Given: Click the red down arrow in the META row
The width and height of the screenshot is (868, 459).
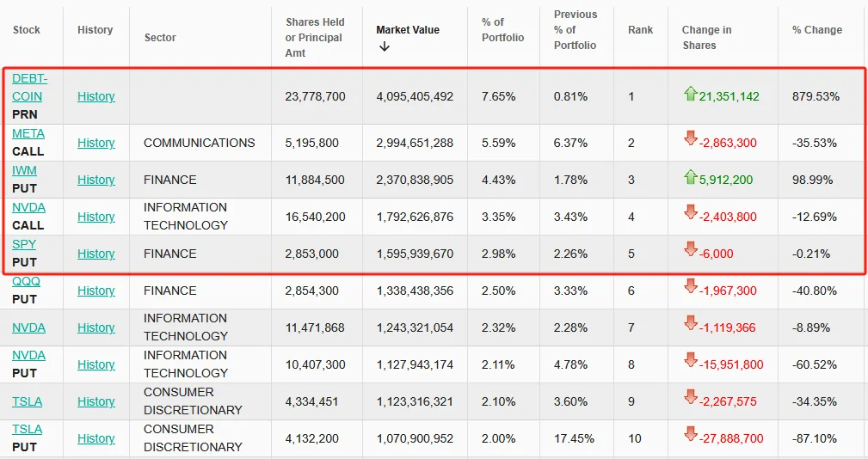Looking at the screenshot, I should coord(689,139).
